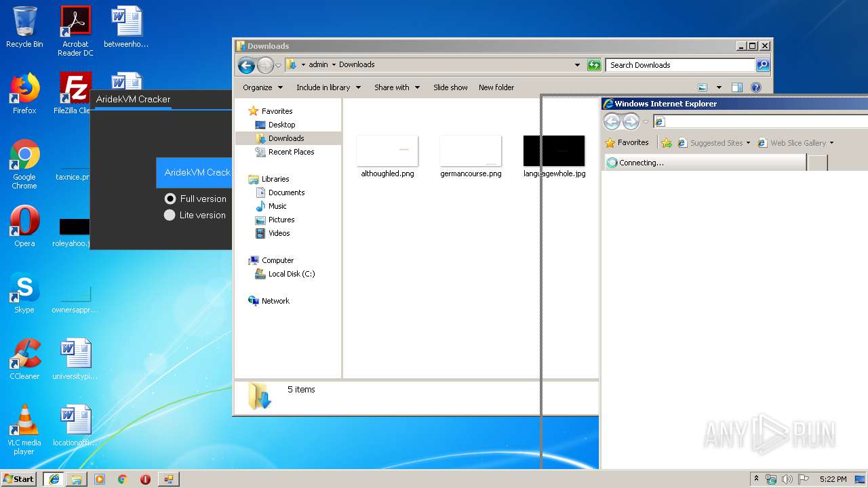The image size is (868, 488).
Task: Click the Connecting tab in Internet Explorer
Action: coord(705,163)
